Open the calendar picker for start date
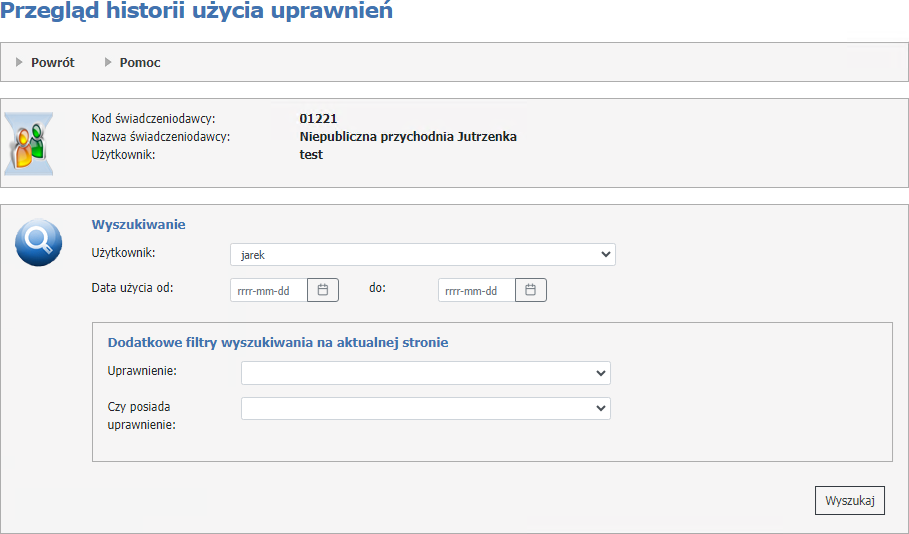Screen dimensions: 909x534 tap(323, 290)
